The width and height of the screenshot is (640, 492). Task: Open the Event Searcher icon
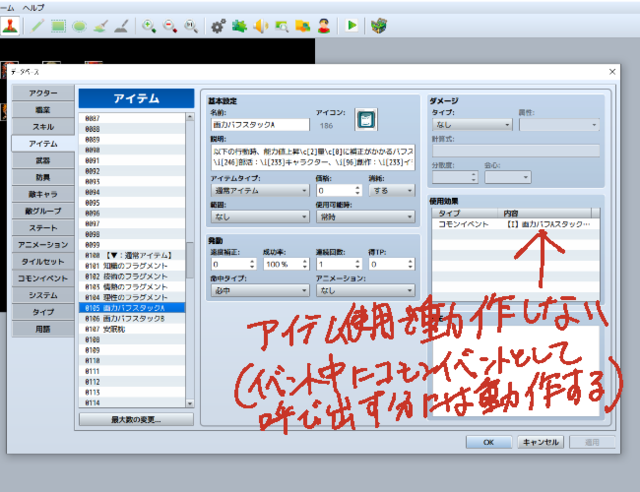coord(282,26)
